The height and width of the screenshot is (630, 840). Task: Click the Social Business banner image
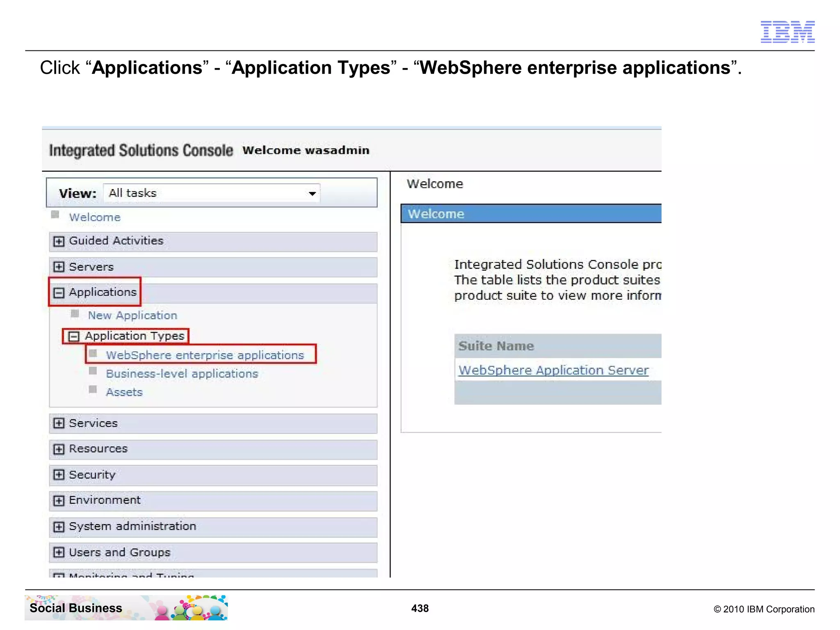(126, 607)
